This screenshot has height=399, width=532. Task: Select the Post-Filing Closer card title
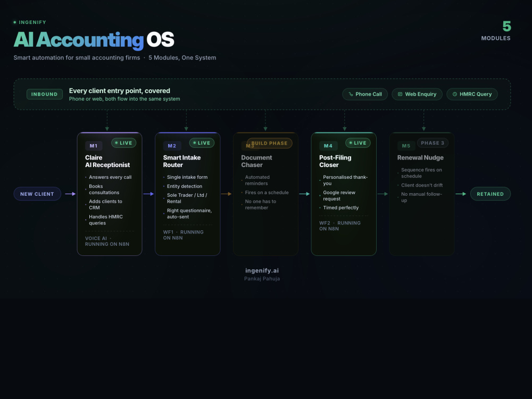(x=335, y=161)
